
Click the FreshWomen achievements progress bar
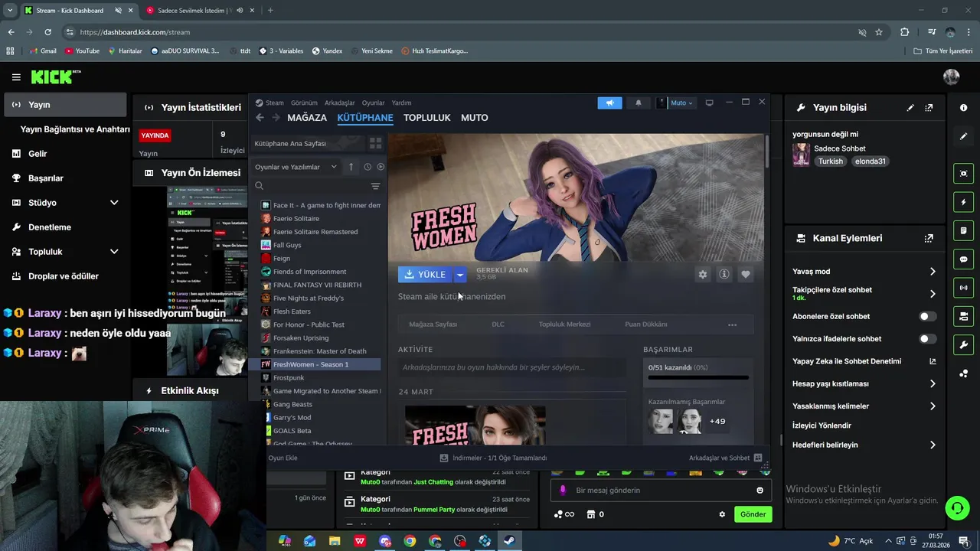tap(698, 377)
